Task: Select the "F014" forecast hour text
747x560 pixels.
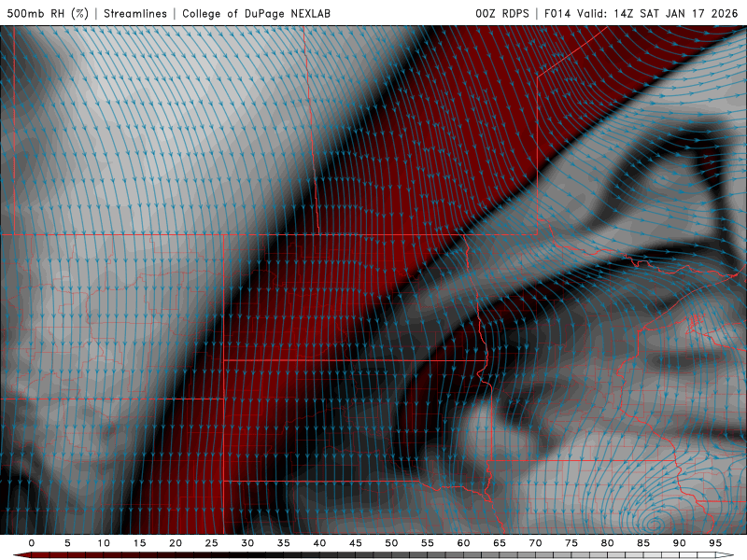Action: tap(557, 13)
